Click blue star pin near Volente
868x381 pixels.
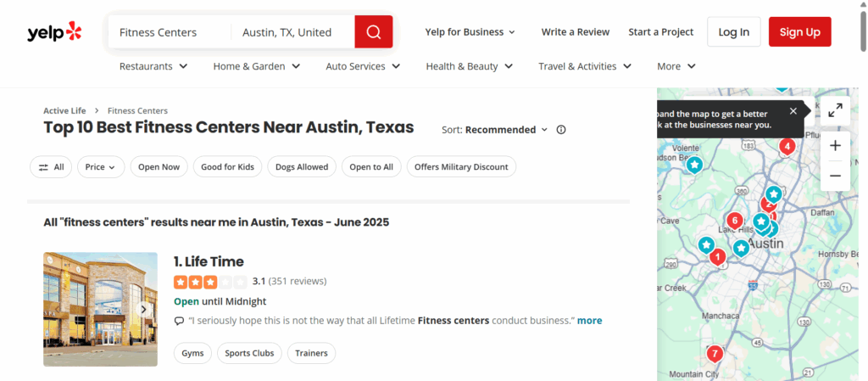(694, 165)
